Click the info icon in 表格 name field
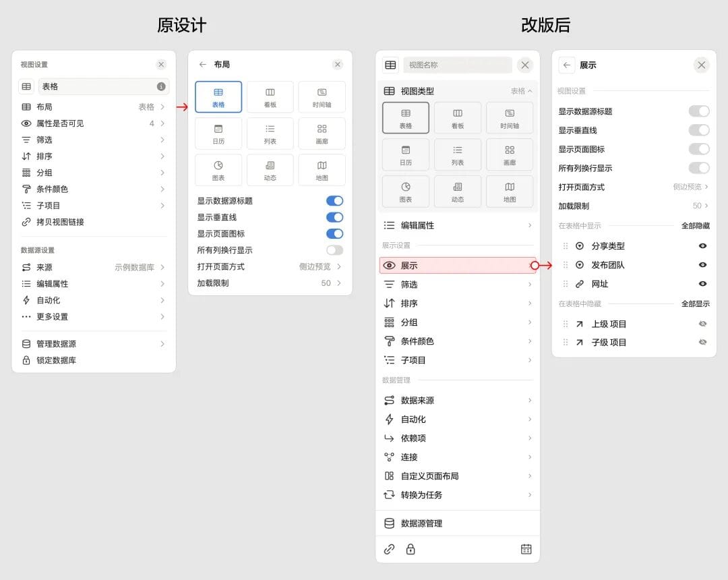The height and width of the screenshot is (580, 728). pos(161,86)
